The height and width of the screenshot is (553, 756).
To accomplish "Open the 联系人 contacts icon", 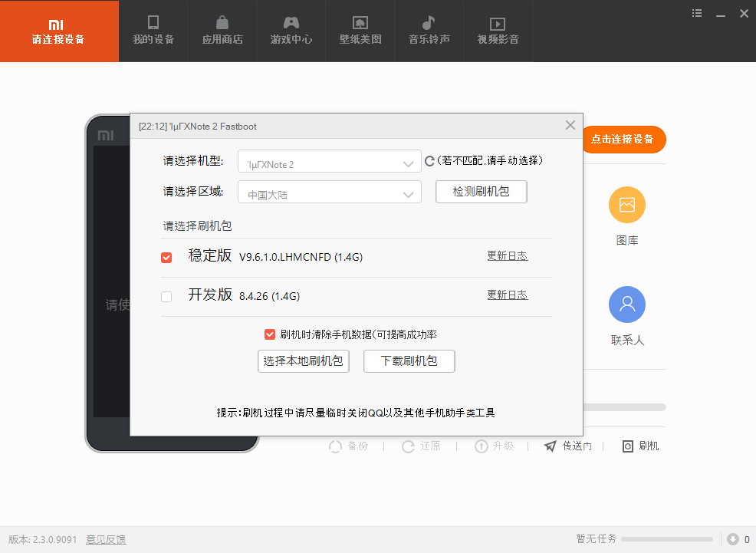I will click(x=626, y=304).
